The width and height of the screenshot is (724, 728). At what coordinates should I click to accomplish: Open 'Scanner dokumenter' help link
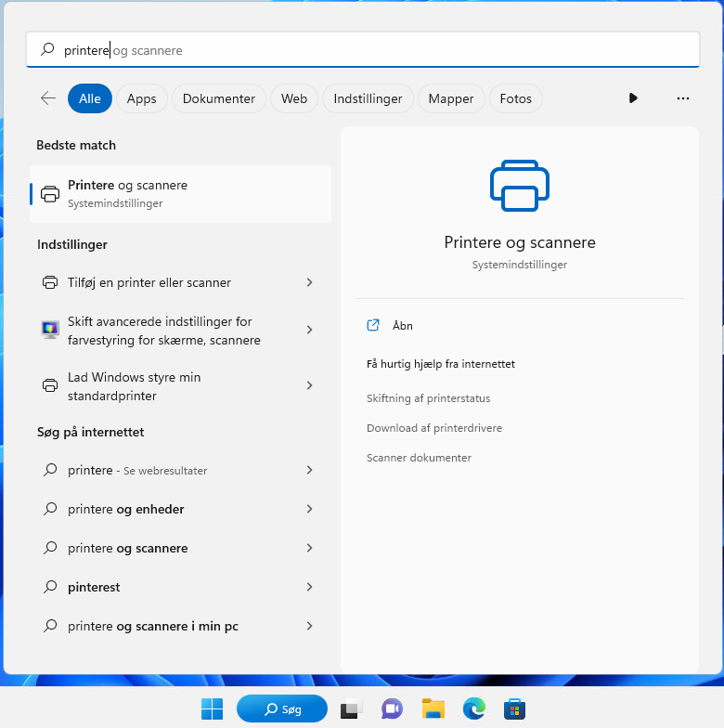[419, 458]
